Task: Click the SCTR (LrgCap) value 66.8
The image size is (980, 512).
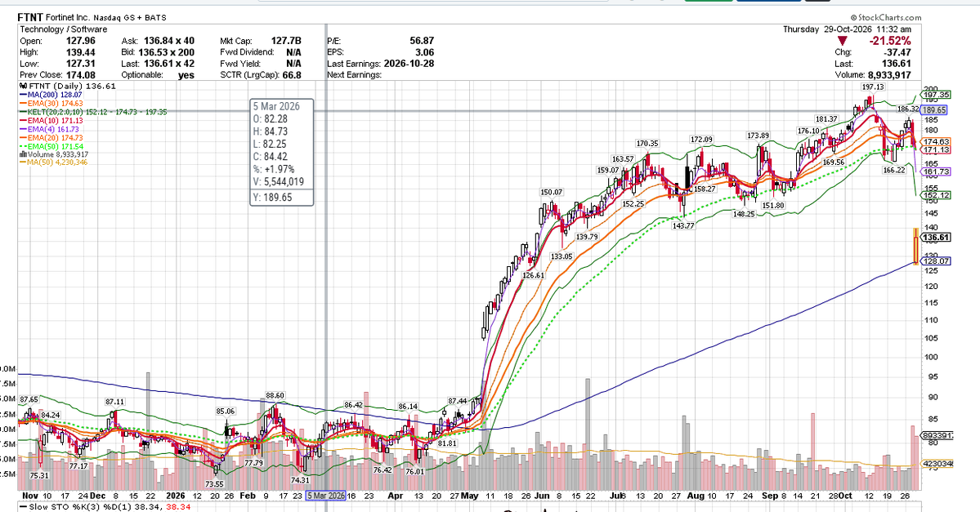Action: [292, 75]
